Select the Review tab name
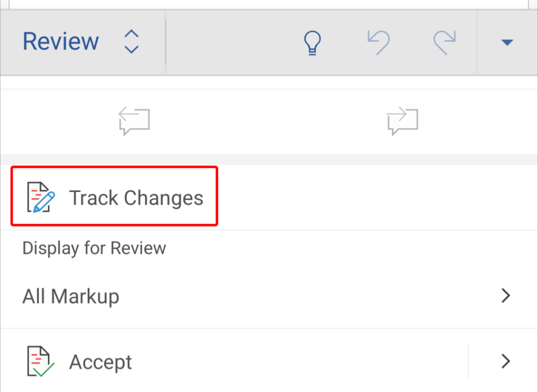Screen dimensions: 538x392 pos(61,42)
